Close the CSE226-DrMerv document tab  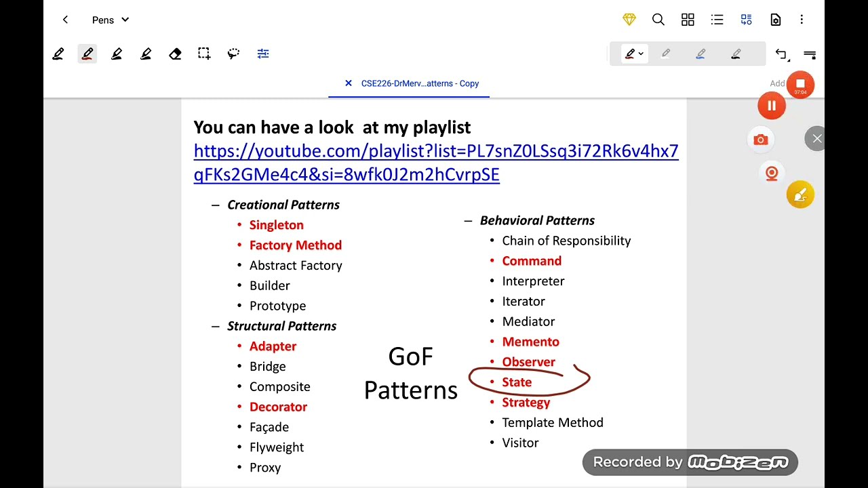pos(349,83)
